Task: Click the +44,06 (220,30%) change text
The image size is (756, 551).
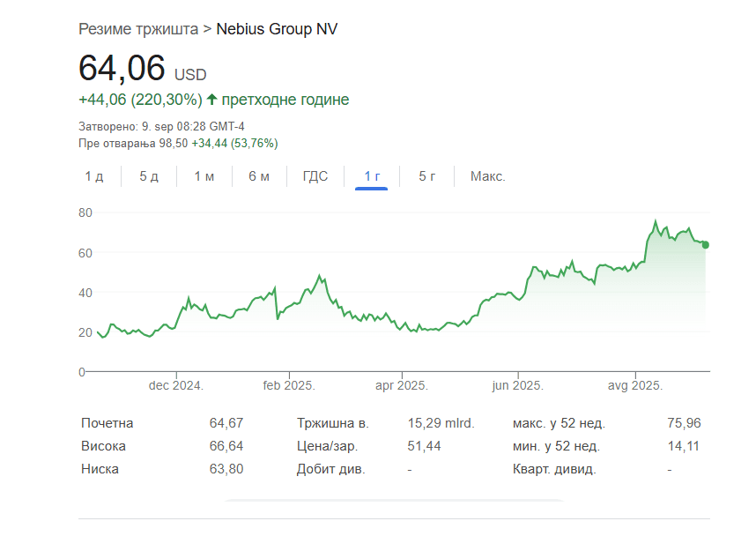Action: tap(140, 100)
